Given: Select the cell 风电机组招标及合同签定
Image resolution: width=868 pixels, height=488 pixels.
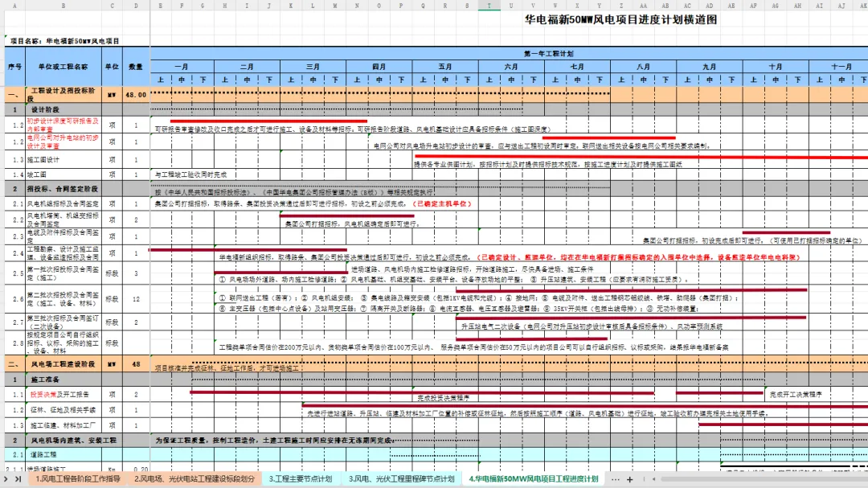Looking at the screenshot, I should tap(63, 204).
